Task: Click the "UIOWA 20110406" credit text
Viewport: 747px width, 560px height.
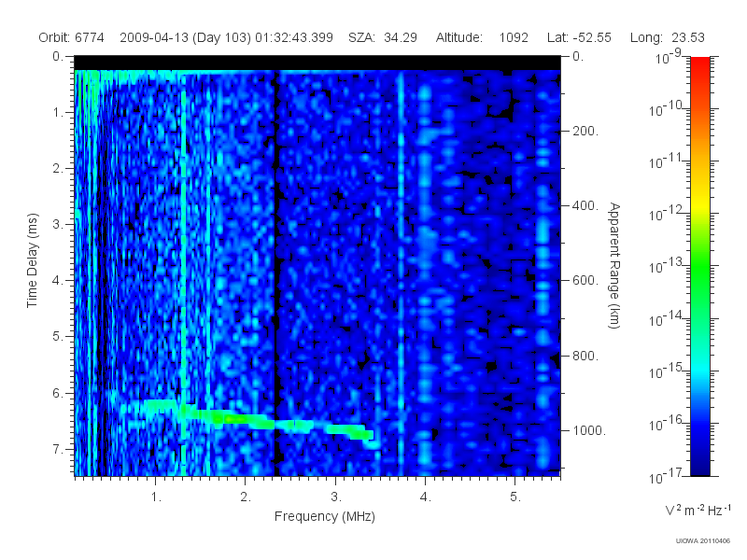Action: tap(703, 541)
